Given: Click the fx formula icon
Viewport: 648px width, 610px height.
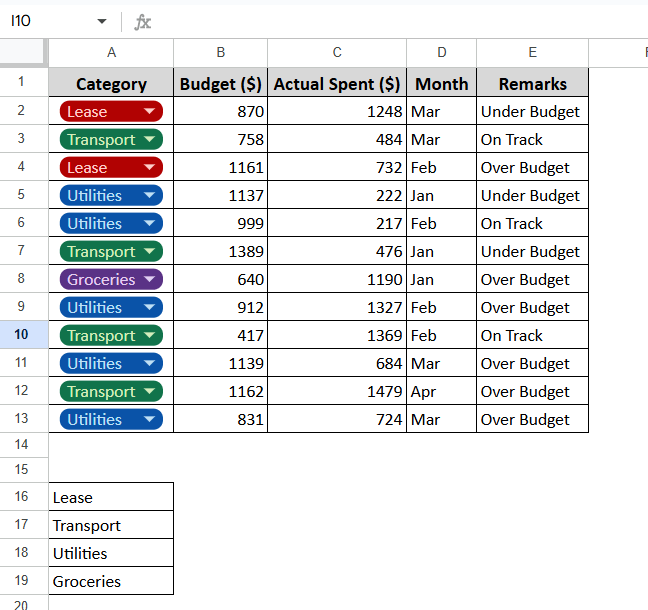Looking at the screenshot, I should [143, 22].
